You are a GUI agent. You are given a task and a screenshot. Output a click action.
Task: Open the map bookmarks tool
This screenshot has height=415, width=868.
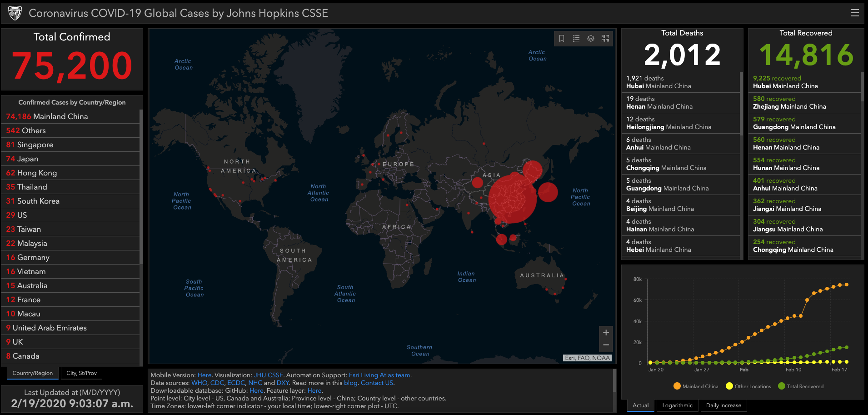(562, 39)
